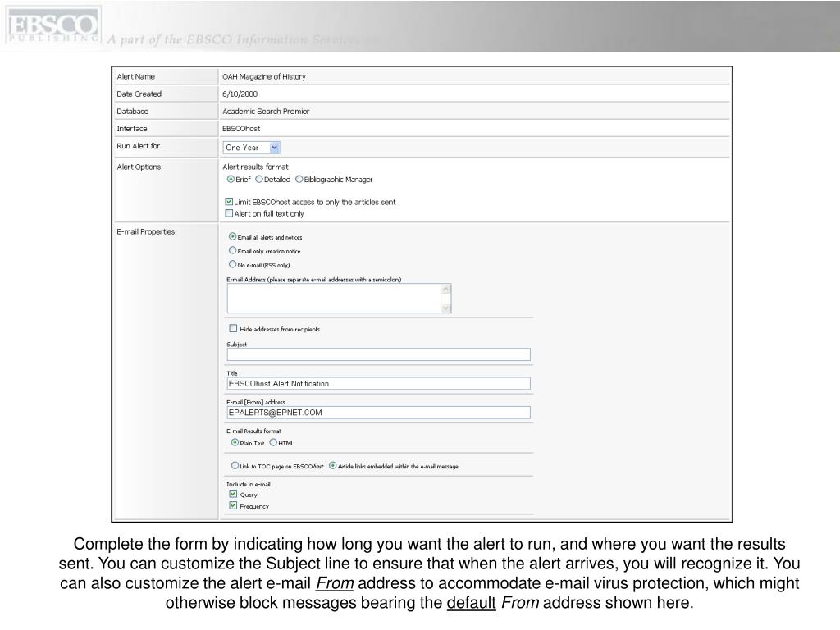Click the Academic Search Premier database value

point(266,112)
